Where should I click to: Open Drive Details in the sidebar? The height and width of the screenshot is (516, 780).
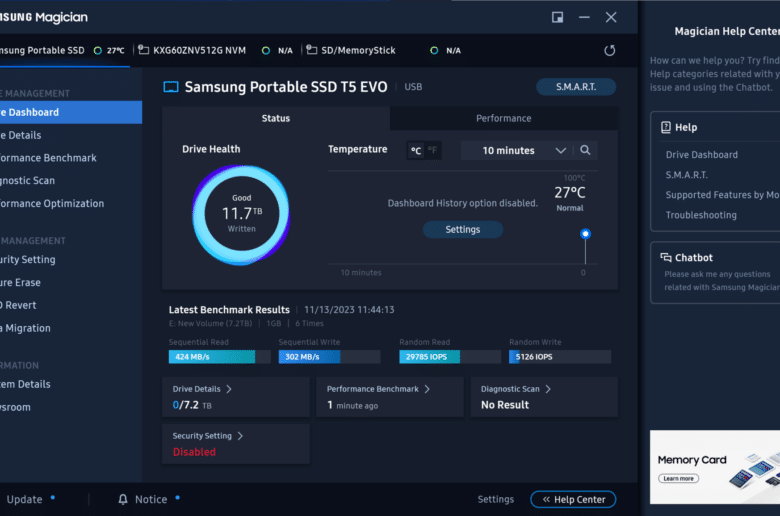pos(71,135)
